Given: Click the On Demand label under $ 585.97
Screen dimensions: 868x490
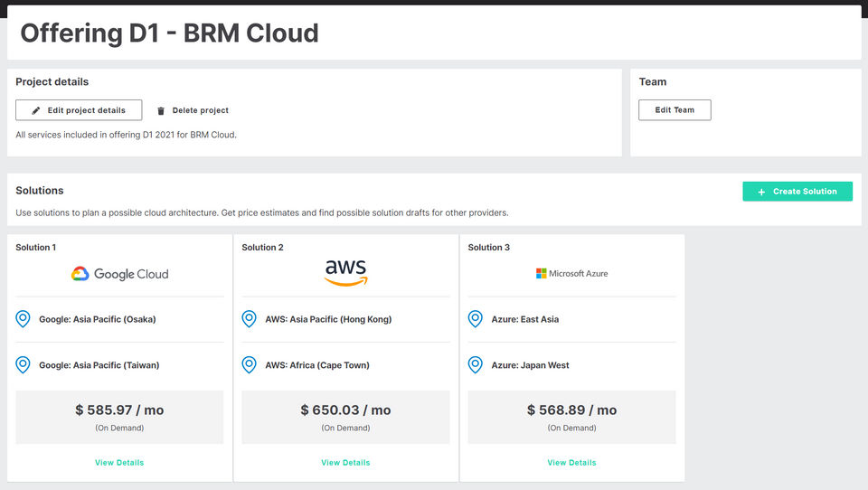Looking at the screenshot, I should [119, 428].
